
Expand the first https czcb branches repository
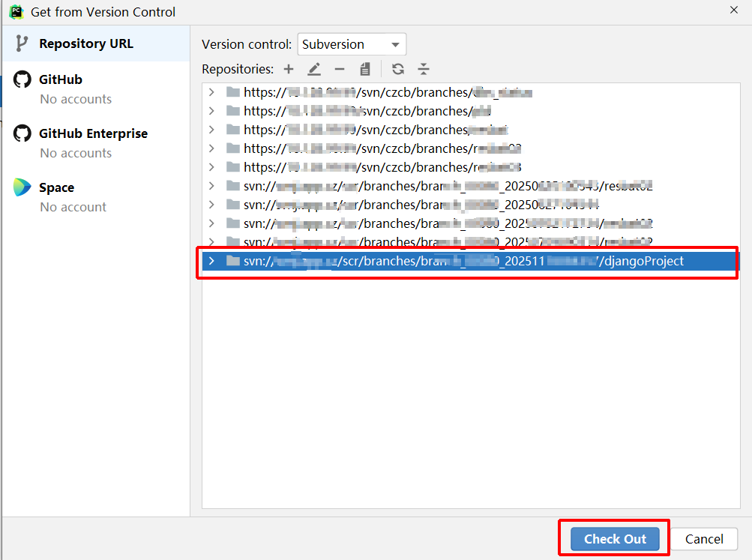(211, 92)
